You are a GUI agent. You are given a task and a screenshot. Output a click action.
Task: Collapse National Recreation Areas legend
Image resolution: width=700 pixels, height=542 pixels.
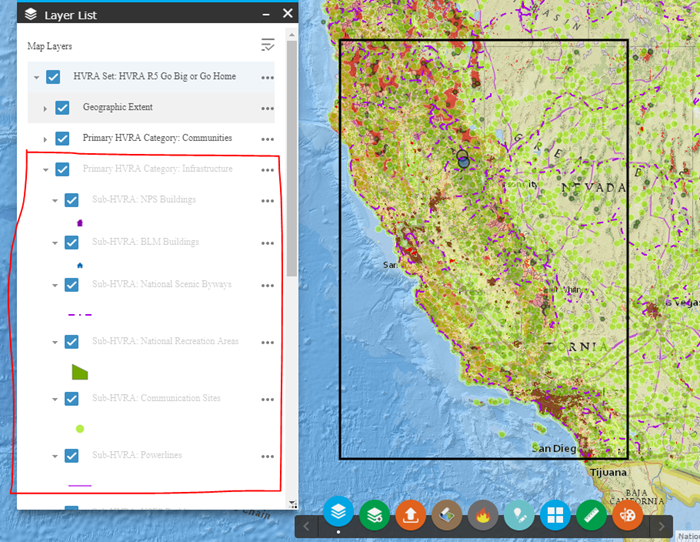click(55, 342)
